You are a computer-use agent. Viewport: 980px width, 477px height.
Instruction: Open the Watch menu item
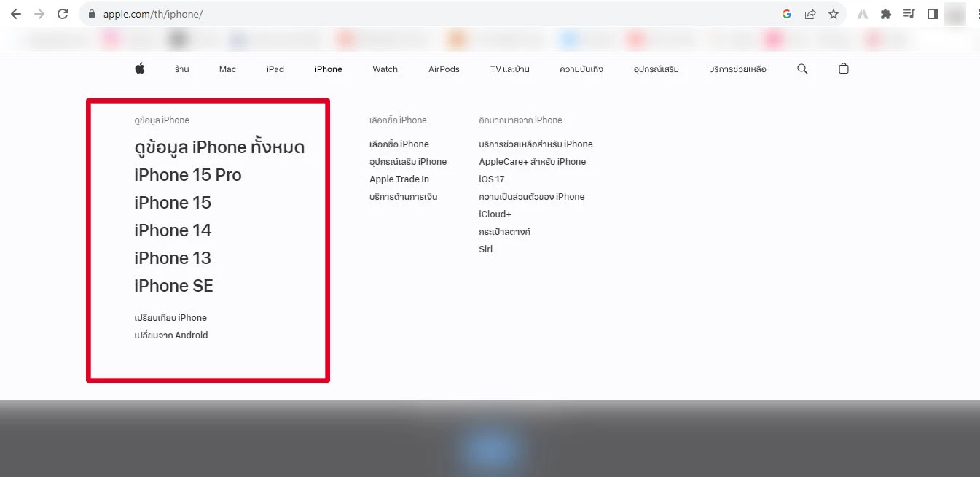[385, 69]
